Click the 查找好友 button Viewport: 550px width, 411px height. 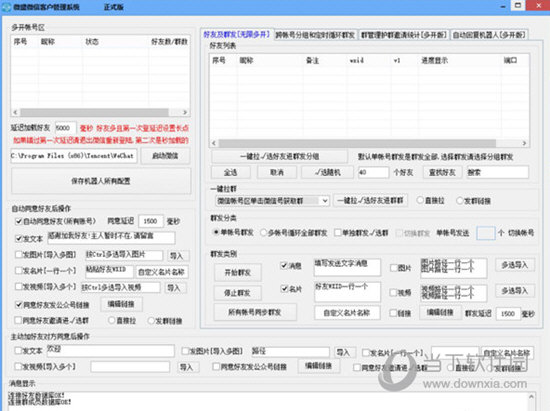coord(442,172)
